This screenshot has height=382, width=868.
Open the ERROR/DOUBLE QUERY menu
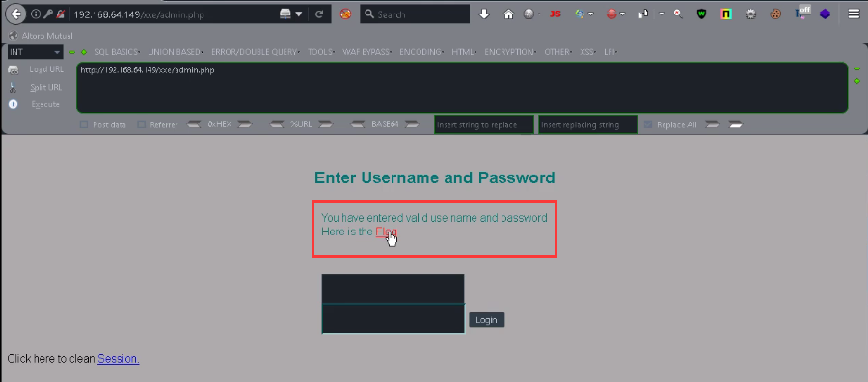pos(255,52)
